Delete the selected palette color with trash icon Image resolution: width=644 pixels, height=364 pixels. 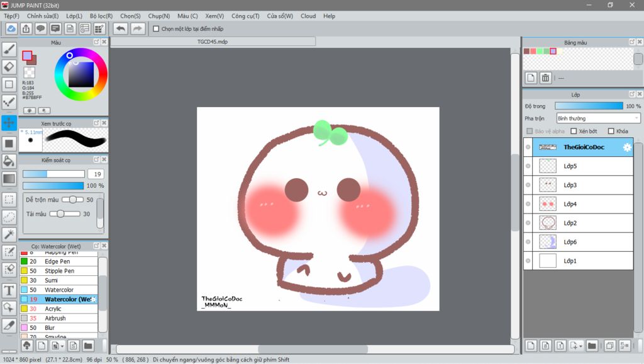point(545,77)
